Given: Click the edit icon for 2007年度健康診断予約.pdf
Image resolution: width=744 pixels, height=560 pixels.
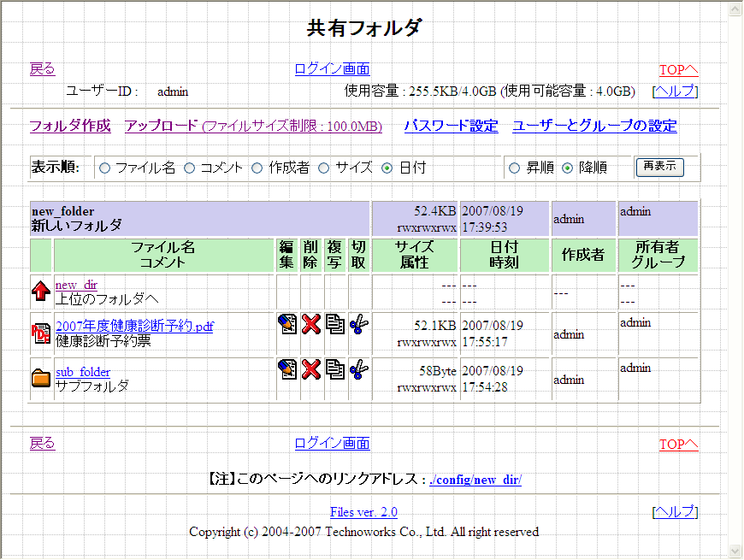Looking at the screenshot, I should pos(287,324).
